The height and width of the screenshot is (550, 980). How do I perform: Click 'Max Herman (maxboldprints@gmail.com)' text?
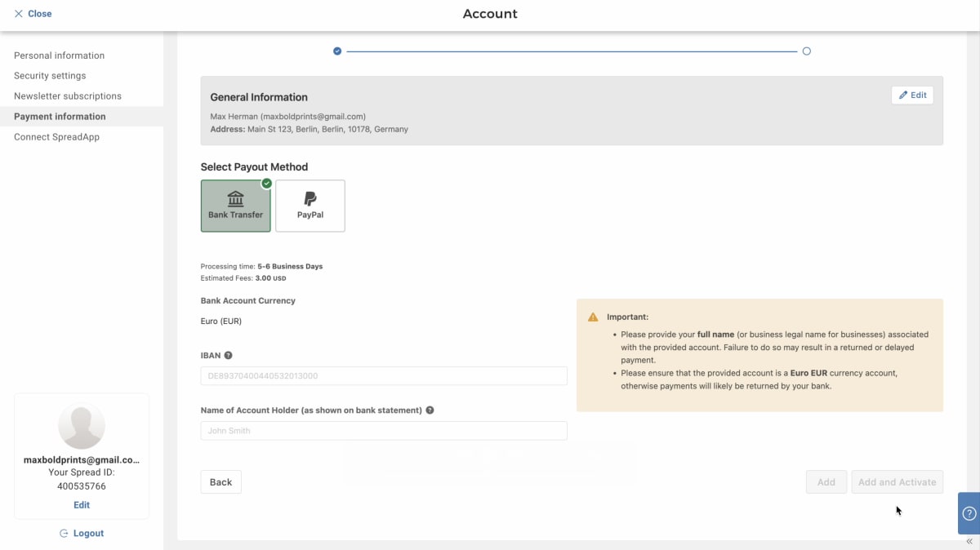(x=288, y=117)
